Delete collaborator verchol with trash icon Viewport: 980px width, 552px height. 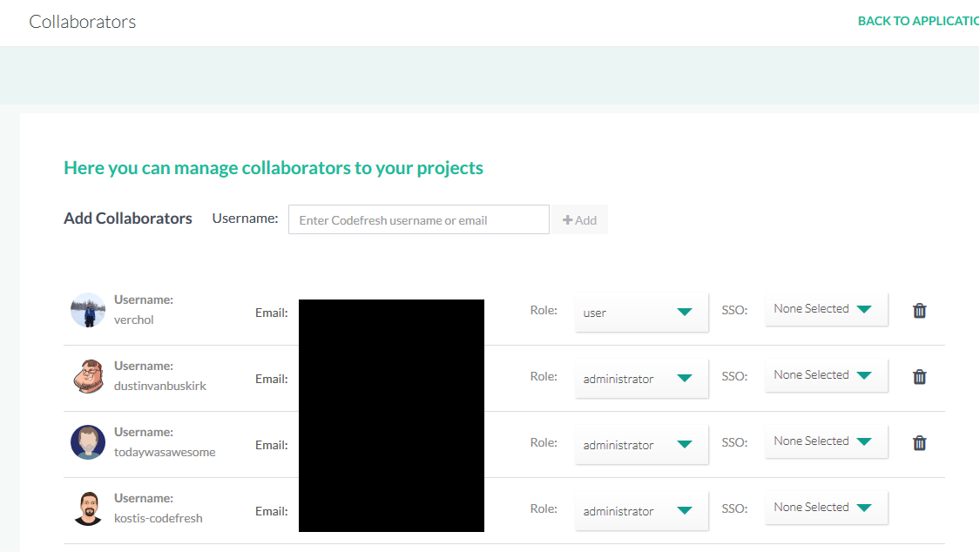919,311
